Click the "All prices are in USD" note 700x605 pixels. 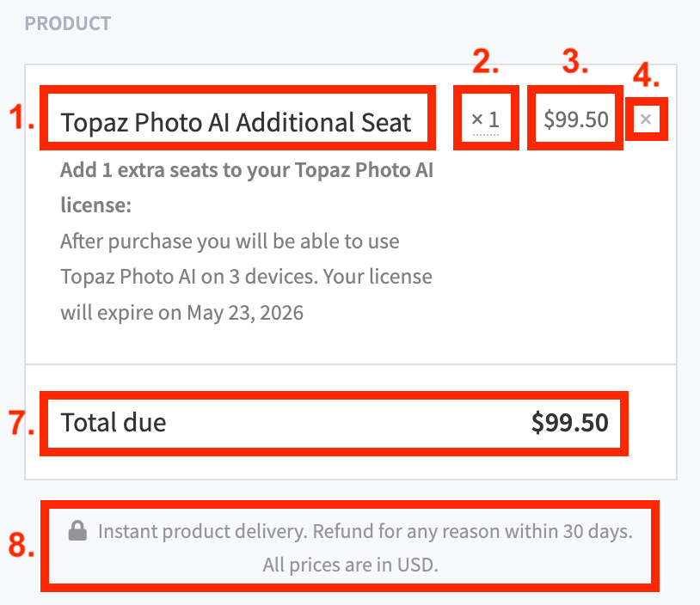[351, 566]
